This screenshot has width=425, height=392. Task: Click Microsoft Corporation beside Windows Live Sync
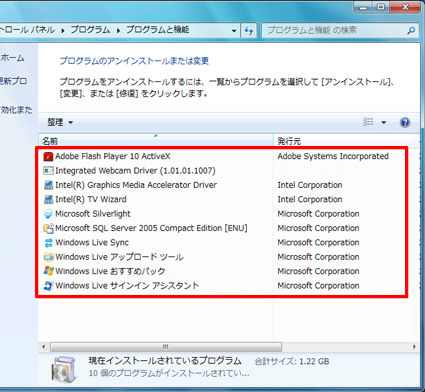[318, 243]
